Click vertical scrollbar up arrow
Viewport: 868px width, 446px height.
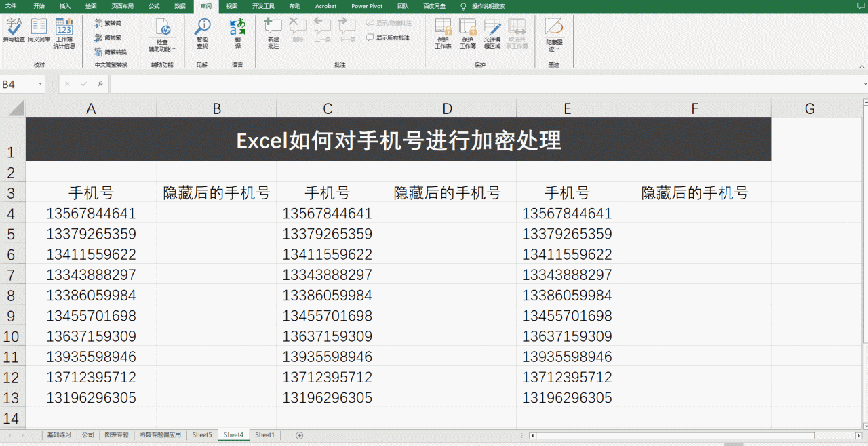(x=865, y=103)
